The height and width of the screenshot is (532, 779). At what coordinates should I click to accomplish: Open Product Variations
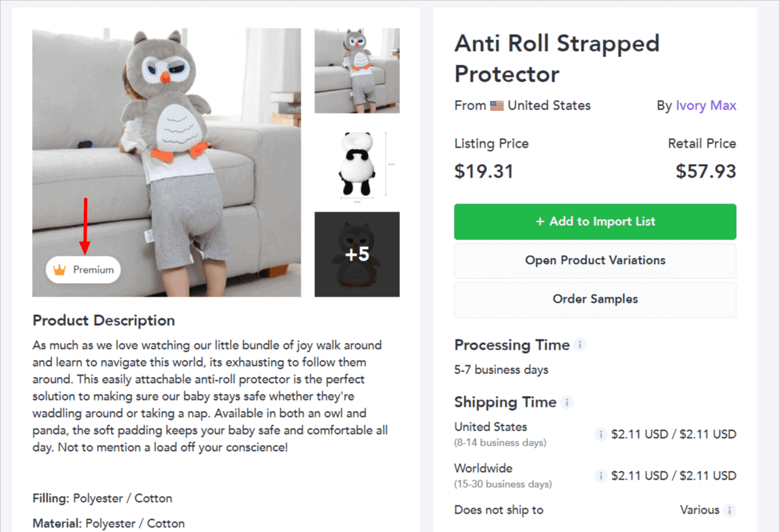[595, 260]
